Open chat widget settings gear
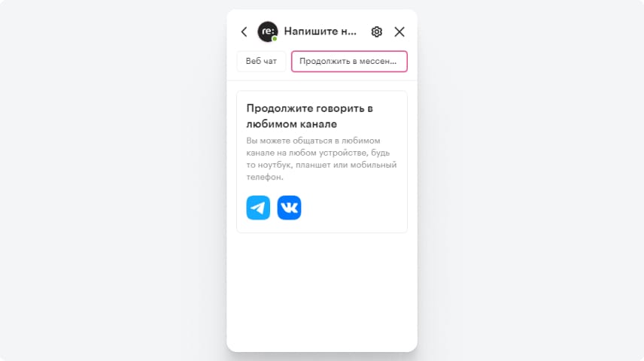The height and width of the screenshot is (361, 644). pos(377,32)
